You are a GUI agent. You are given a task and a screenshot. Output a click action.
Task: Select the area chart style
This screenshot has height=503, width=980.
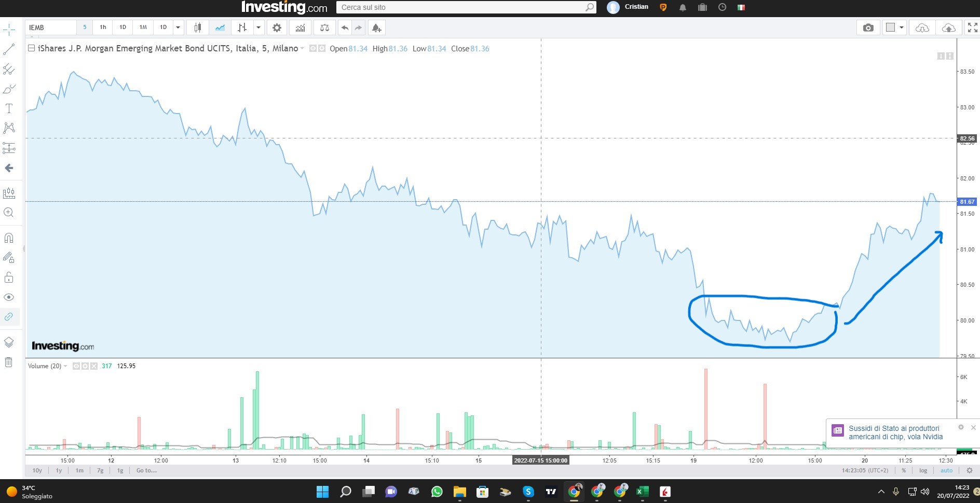(220, 27)
